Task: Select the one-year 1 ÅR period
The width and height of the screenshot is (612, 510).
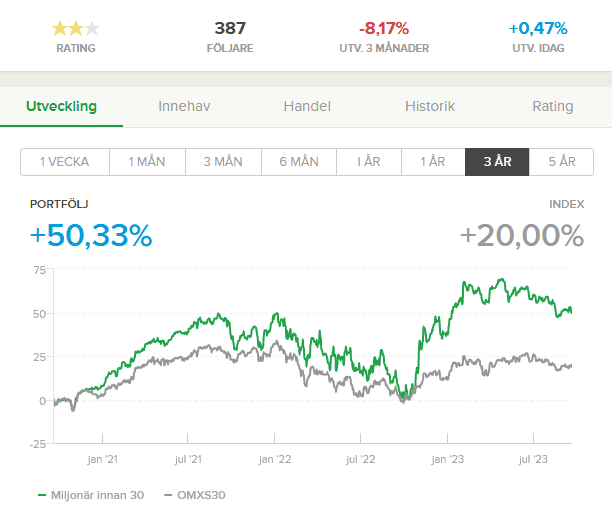Action: click(x=433, y=162)
